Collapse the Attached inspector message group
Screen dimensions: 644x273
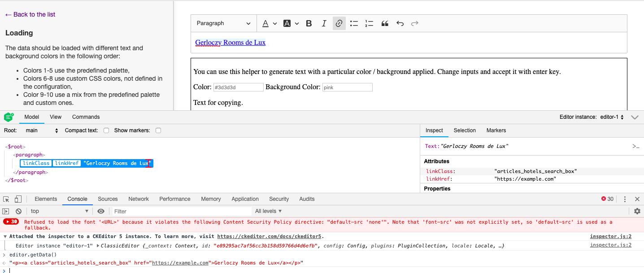coord(5,236)
